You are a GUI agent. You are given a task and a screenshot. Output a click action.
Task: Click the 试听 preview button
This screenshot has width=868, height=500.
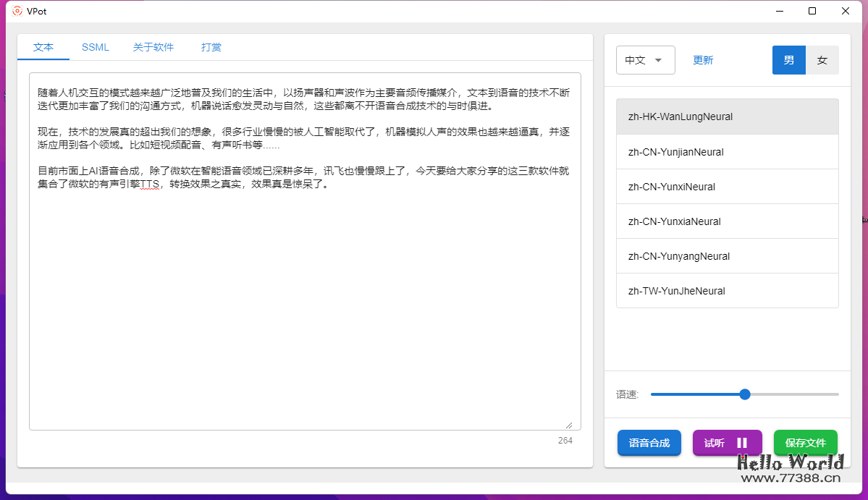click(714, 443)
